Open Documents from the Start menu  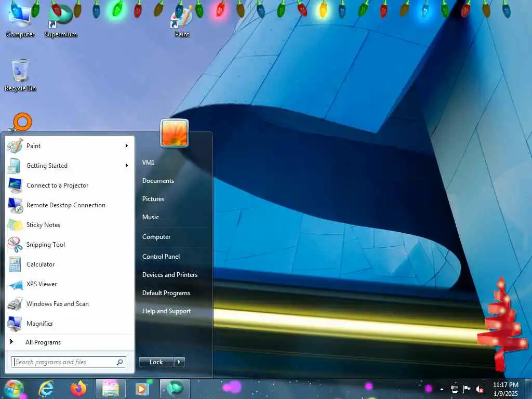(158, 181)
